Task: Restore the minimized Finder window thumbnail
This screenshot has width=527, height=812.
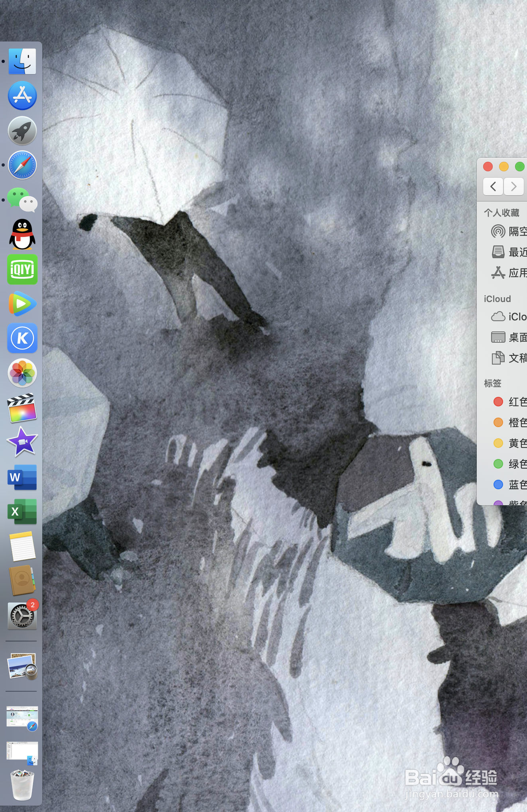Action: [22, 753]
